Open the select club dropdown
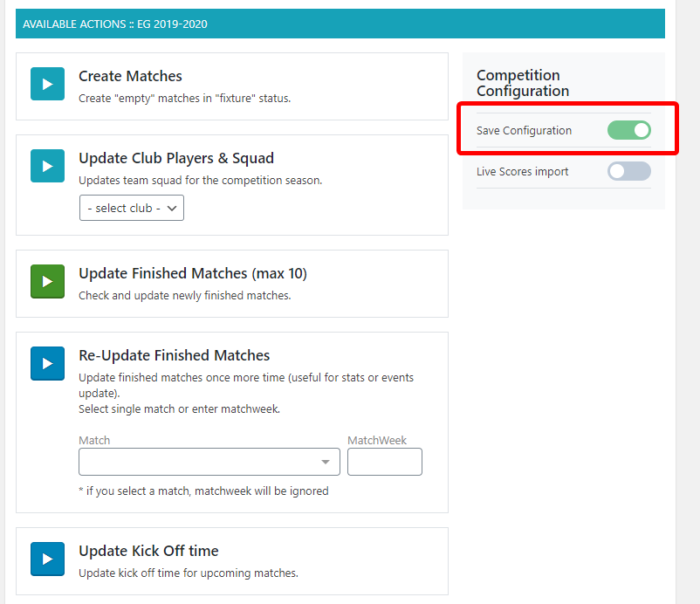 pos(132,208)
